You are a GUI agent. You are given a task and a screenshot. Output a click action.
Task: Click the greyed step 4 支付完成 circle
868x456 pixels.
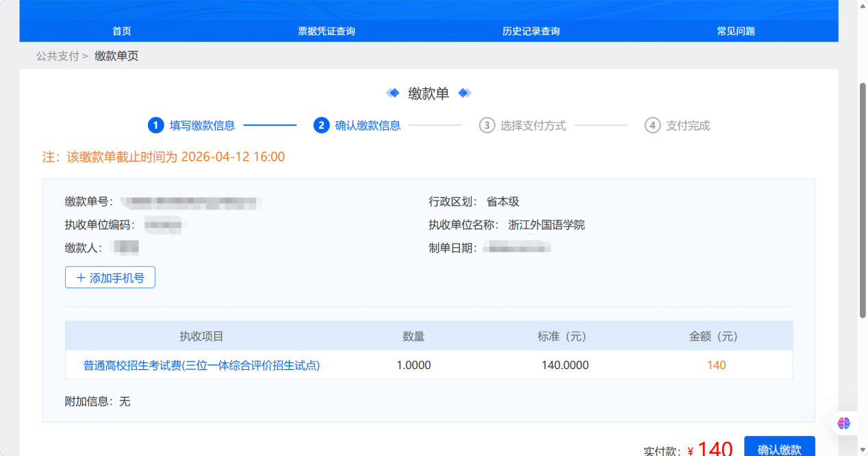(x=654, y=125)
